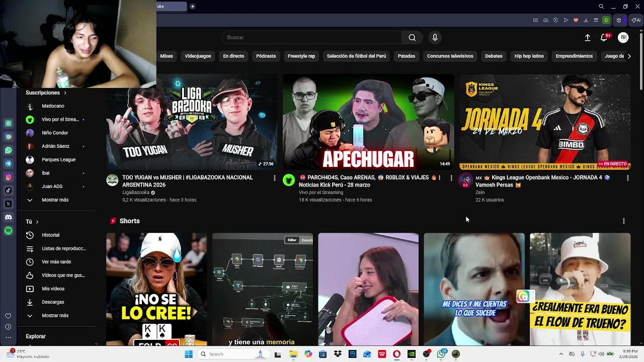Screen dimensions: 644x362
Task: Select the Freestyle rap chip
Action: click(x=301, y=56)
